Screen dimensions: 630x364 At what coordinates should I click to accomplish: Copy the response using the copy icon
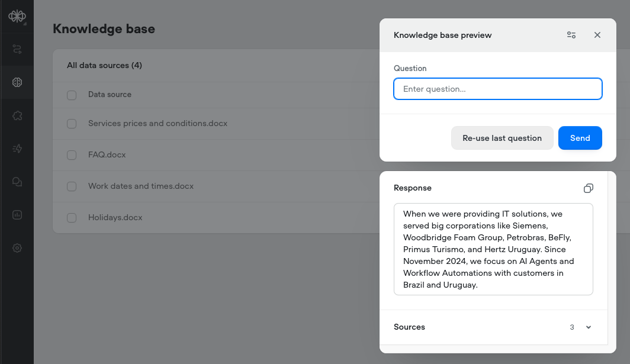588,188
